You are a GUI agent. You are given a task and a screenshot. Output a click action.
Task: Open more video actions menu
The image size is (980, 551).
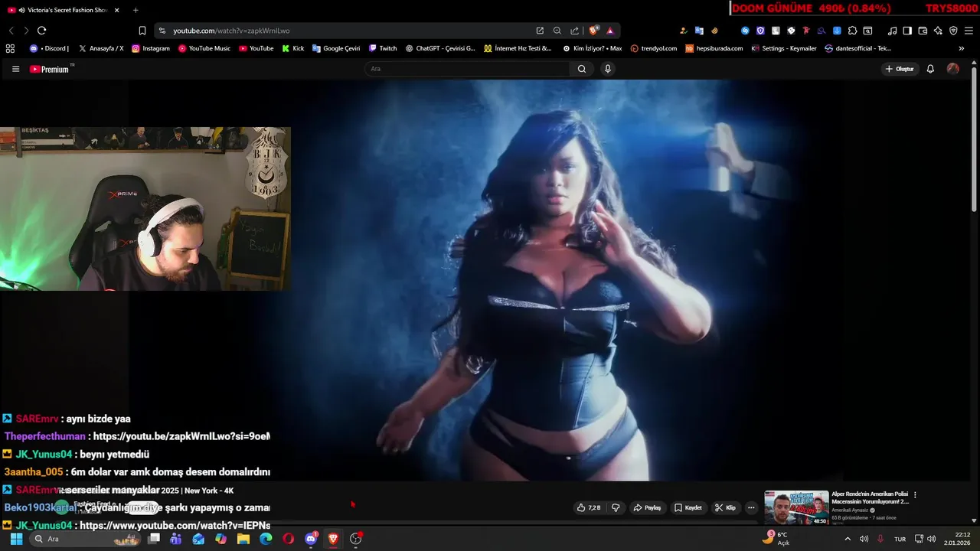pyautogui.click(x=751, y=507)
